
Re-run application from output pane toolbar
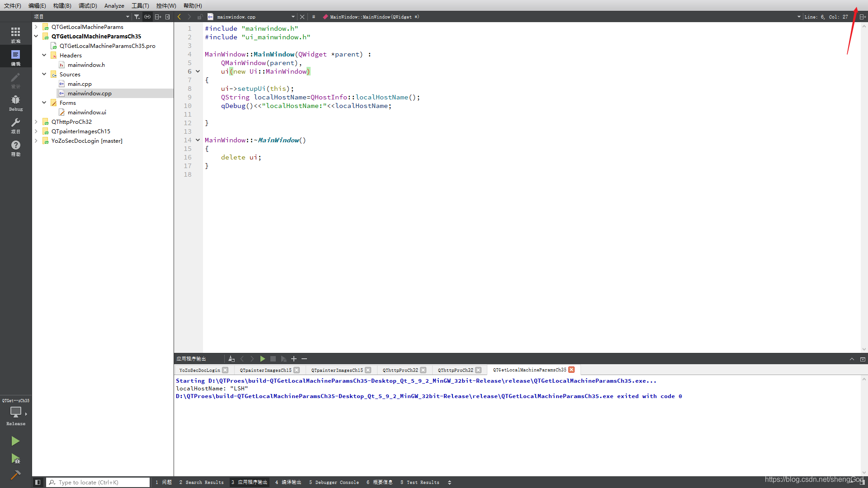point(263,359)
